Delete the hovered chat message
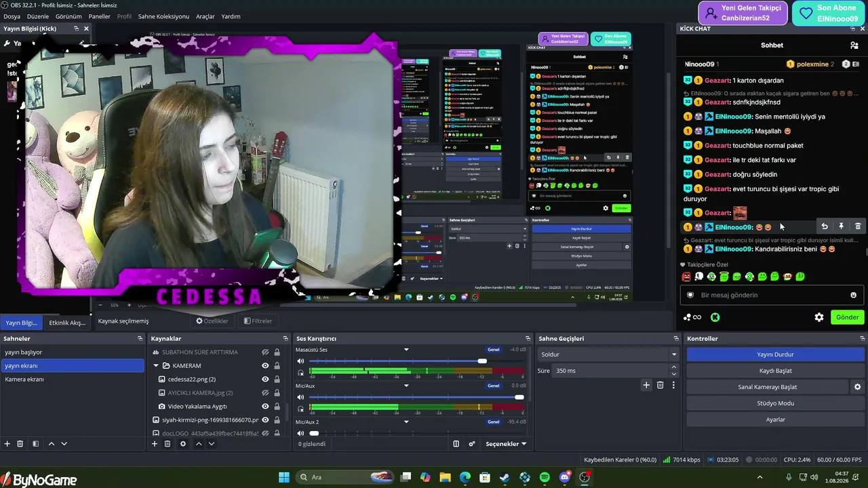The height and width of the screenshot is (488, 868). 858,226
